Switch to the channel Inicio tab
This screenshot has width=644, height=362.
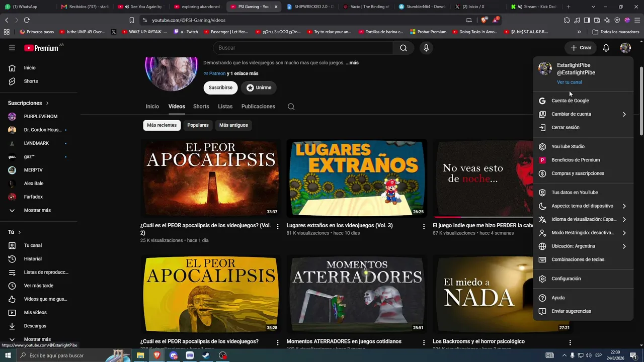click(x=152, y=107)
